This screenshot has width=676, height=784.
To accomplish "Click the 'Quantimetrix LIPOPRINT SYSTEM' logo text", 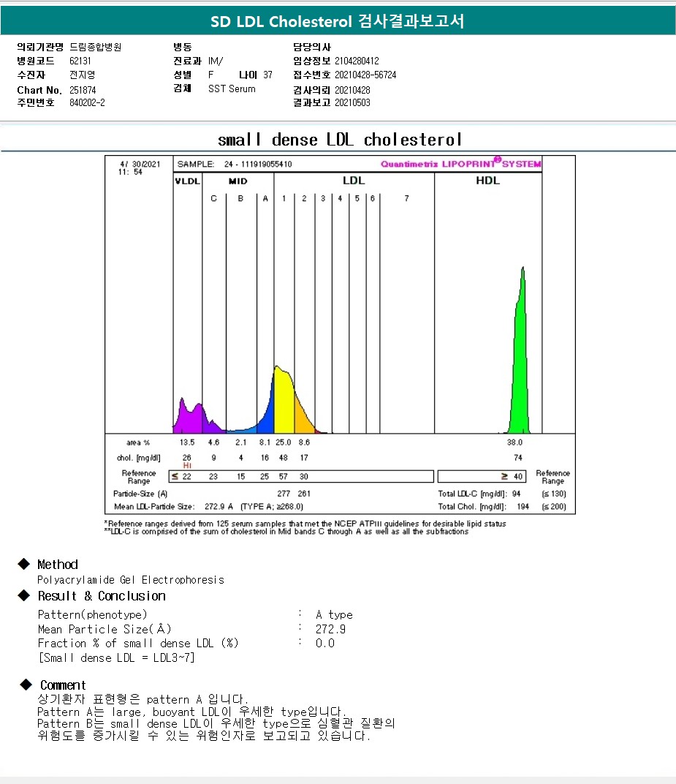I will click(460, 163).
